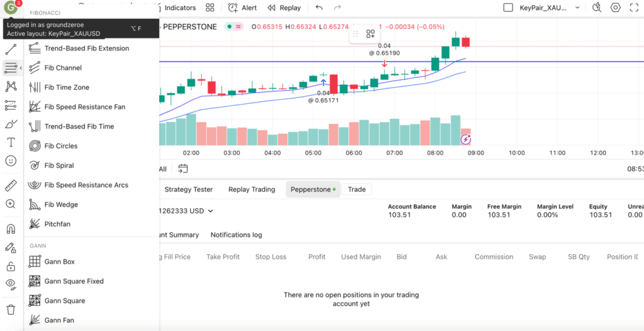The height and width of the screenshot is (331, 644).
Task: Choose Fib Circles tool
Action: coord(91,146)
